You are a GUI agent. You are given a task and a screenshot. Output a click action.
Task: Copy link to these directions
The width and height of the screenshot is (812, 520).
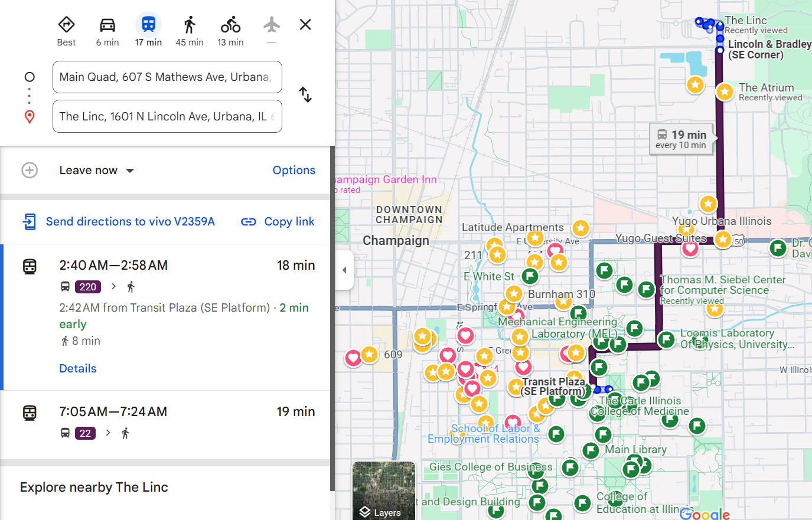278,221
